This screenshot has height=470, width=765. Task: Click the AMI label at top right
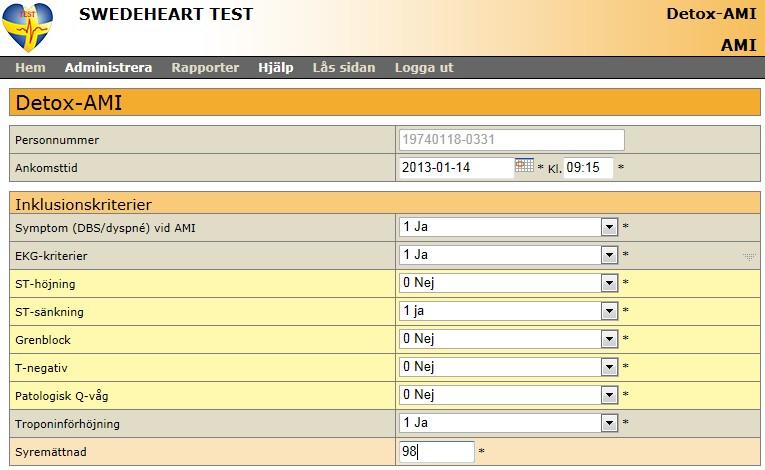pos(738,45)
